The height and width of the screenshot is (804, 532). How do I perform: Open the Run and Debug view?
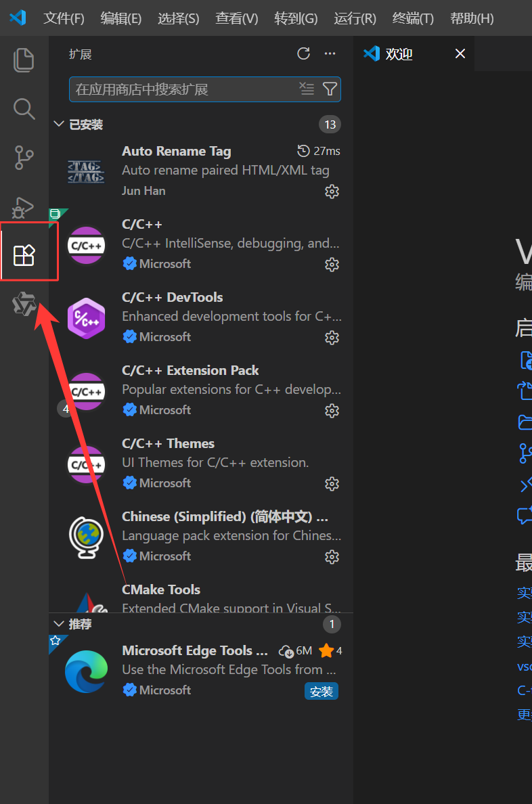[22, 208]
